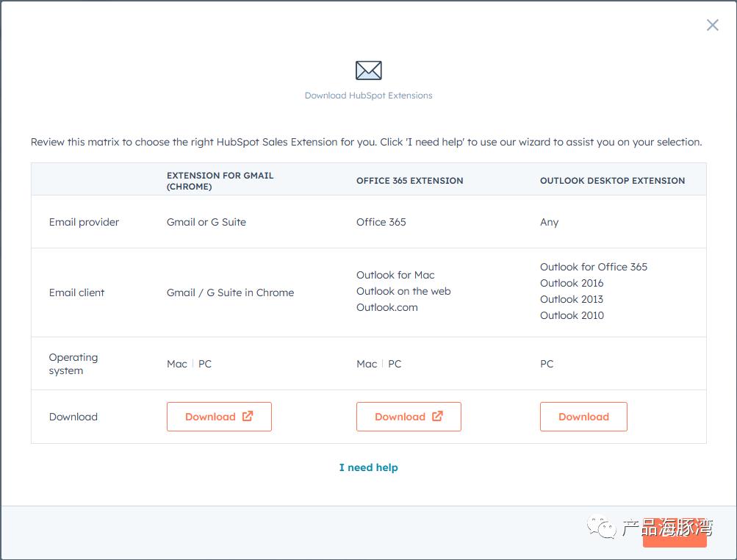Click the 'Download HubSpot Extensions' title

369,96
